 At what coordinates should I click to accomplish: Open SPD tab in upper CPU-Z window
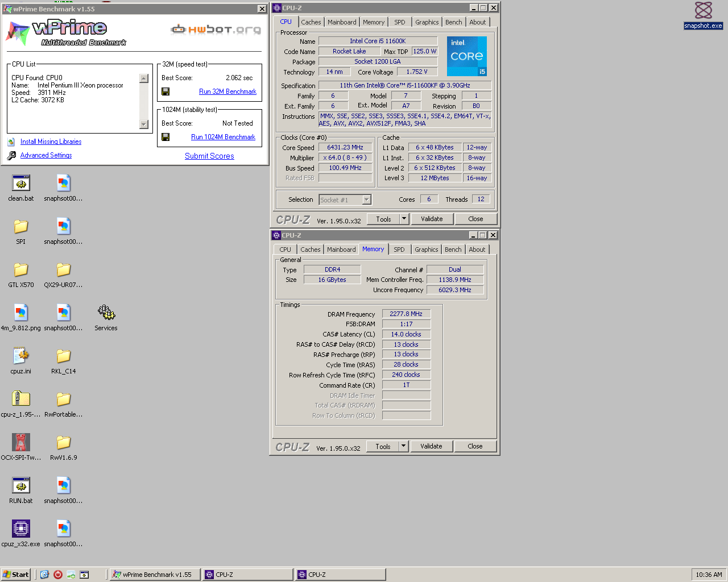[x=400, y=22]
